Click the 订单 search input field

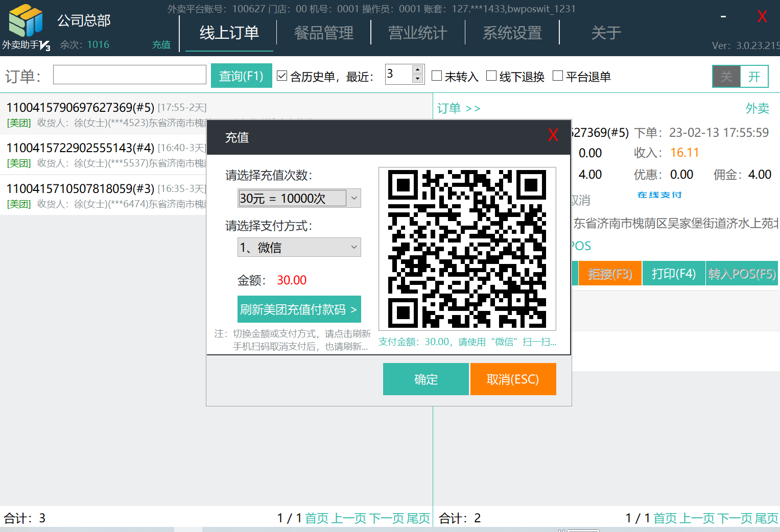(130, 75)
